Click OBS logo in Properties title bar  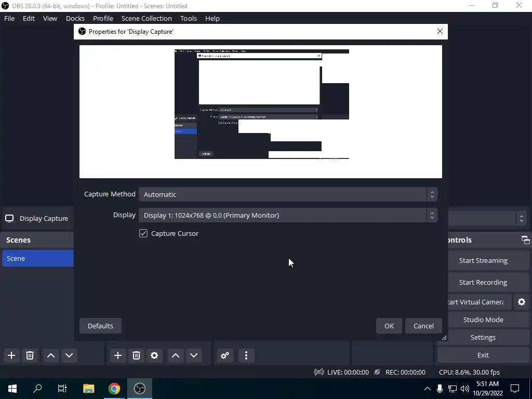pyautogui.click(x=82, y=31)
